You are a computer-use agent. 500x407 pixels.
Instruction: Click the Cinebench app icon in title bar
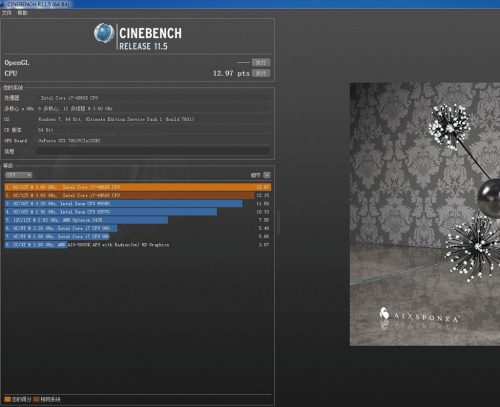coord(2,4)
